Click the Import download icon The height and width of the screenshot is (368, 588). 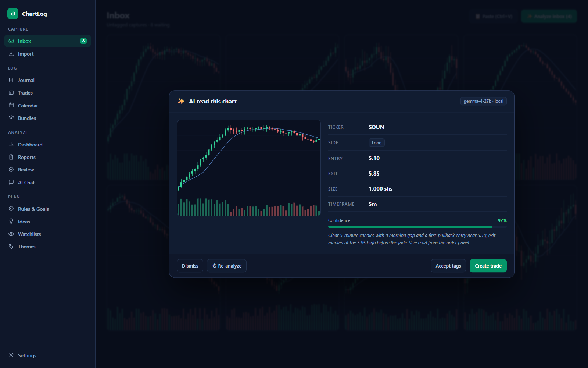11,54
